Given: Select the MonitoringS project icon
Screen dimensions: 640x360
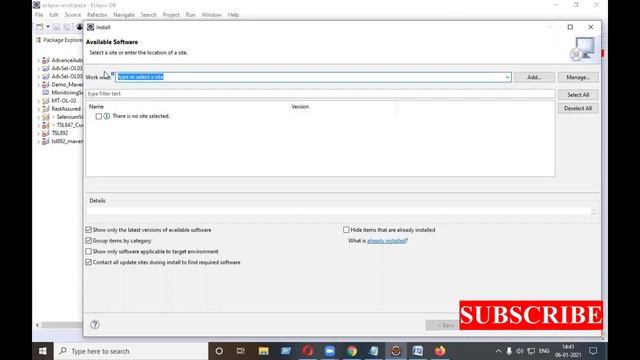Looking at the screenshot, I should (x=46, y=93).
